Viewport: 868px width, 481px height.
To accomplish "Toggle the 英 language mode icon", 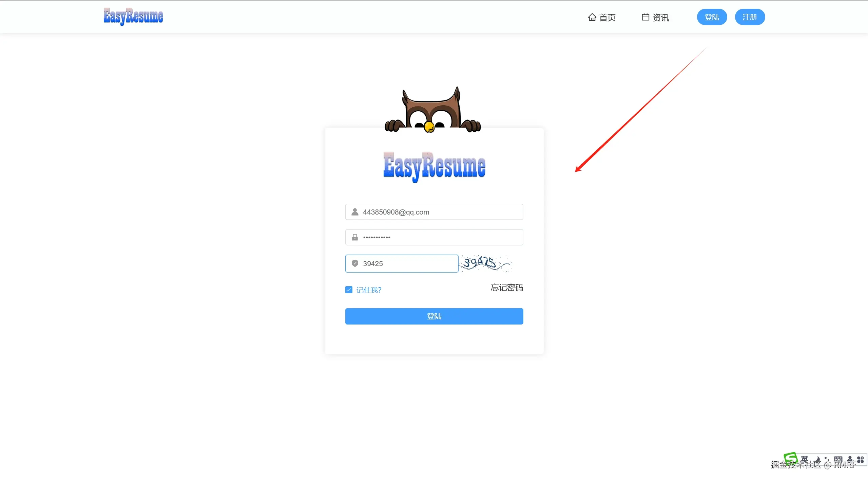I will (805, 459).
